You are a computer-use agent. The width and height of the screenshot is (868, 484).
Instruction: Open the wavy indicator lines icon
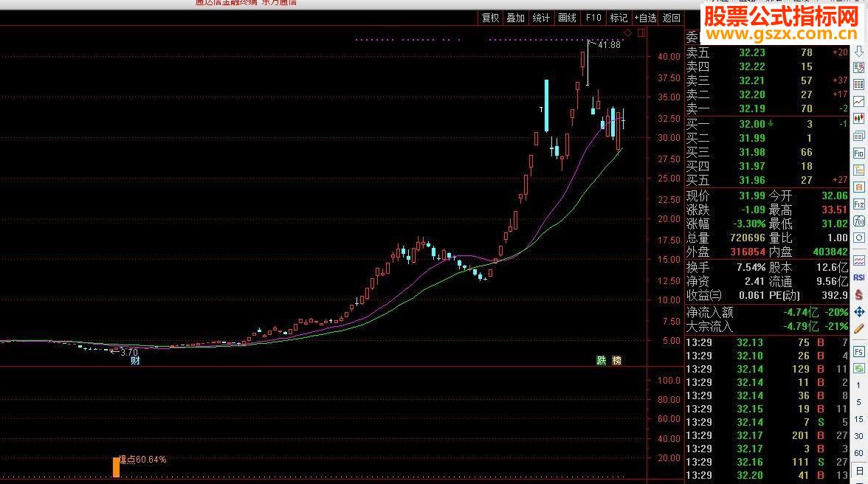pyautogui.click(x=858, y=260)
